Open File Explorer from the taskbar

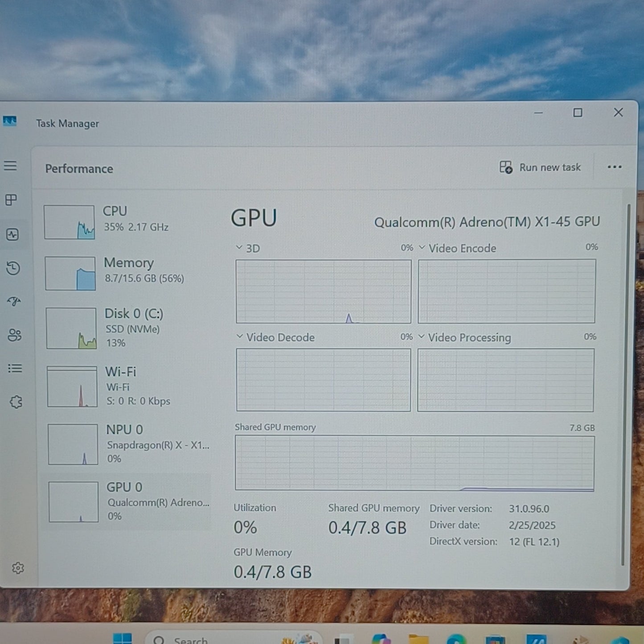pyautogui.click(x=418, y=639)
